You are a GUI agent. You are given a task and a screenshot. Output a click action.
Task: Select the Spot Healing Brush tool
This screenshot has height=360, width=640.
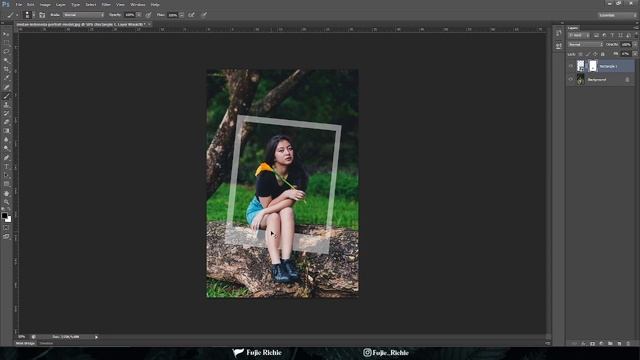[6, 87]
